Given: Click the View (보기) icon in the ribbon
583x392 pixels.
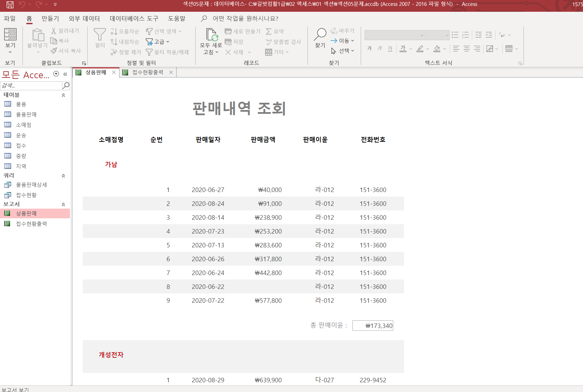Looking at the screenshot, I should point(10,35).
